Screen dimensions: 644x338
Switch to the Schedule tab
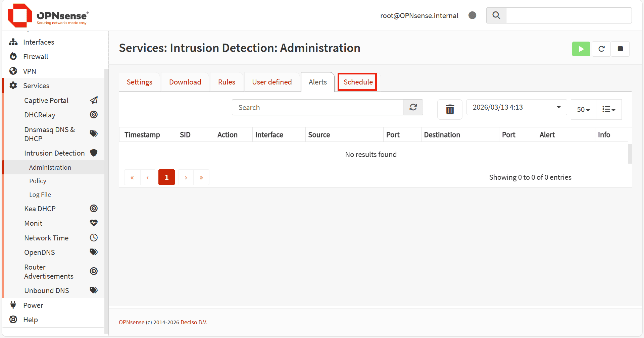pos(358,82)
